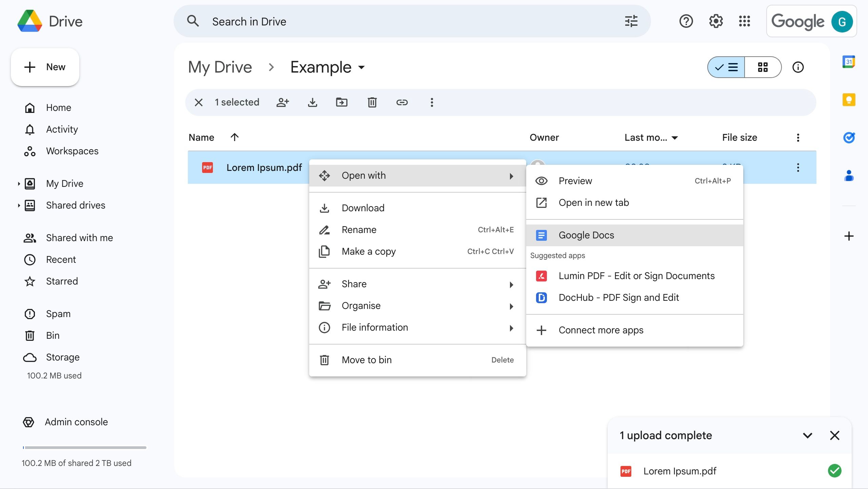This screenshot has height=489, width=868.
Task: Open the Google apps grid
Action: [745, 21]
